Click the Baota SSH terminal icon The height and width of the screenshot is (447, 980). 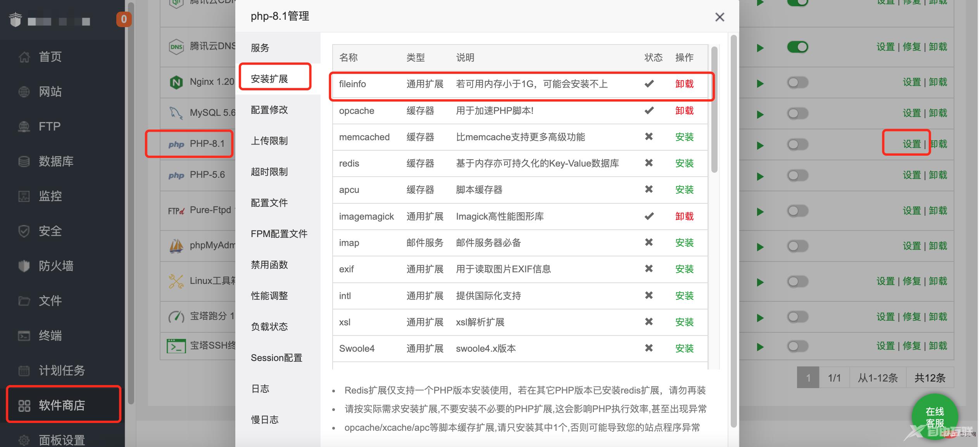(176, 346)
